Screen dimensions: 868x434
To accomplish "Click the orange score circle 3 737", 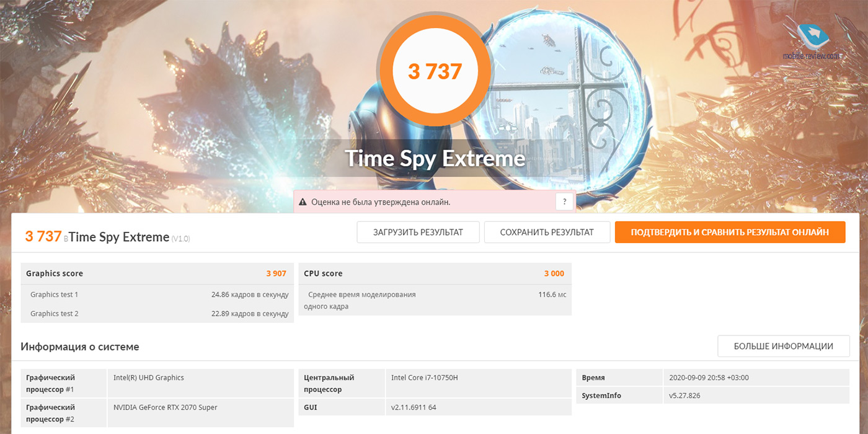I will click(x=435, y=71).
